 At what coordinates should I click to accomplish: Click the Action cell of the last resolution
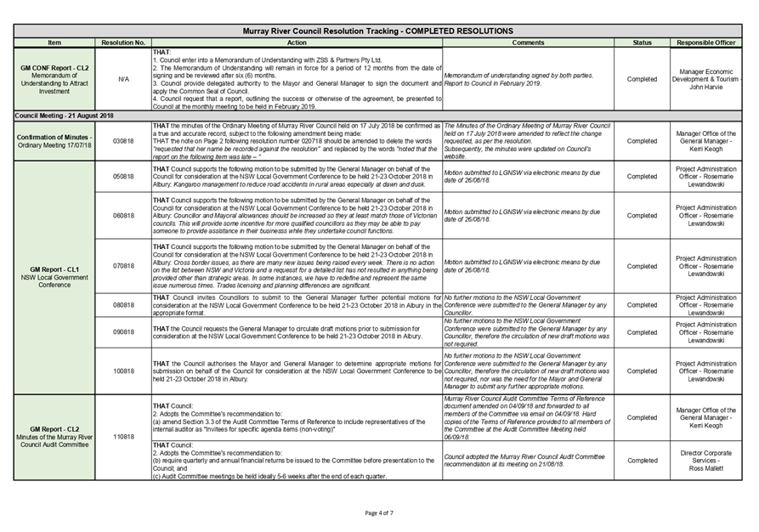pyautogui.click(x=297, y=461)
